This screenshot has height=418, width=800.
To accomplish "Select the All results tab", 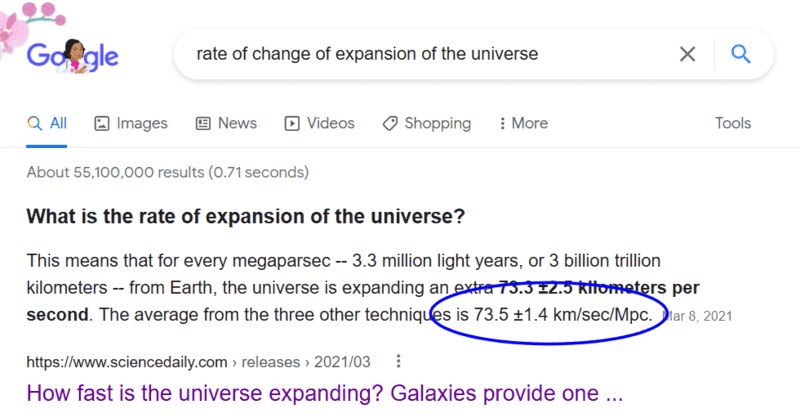I will (x=48, y=124).
